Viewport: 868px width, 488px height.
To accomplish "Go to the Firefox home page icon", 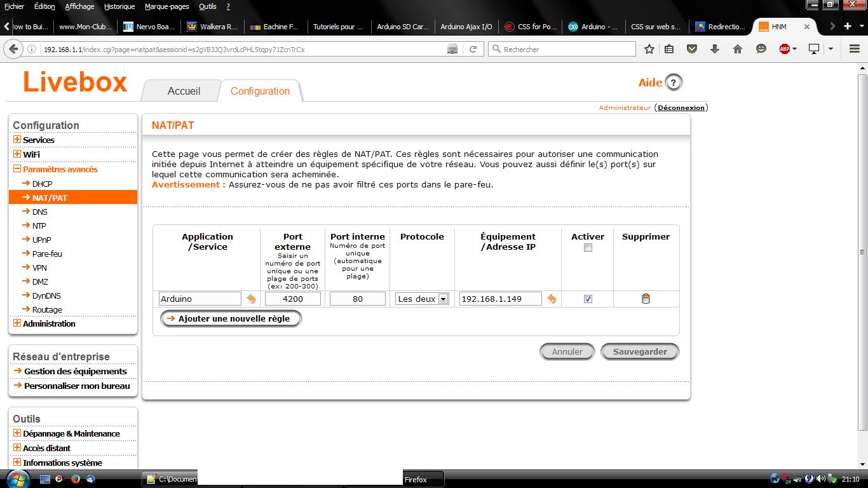I will tap(738, 49).
